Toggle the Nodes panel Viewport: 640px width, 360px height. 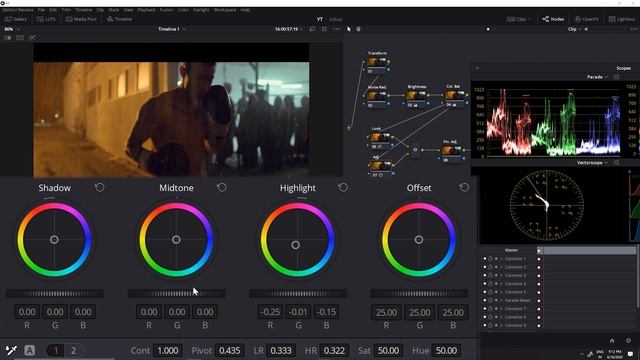(553, 19)
